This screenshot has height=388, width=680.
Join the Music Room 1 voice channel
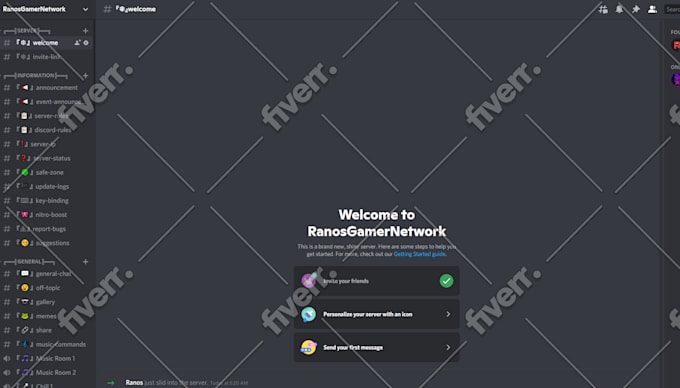(x=47, y=359)
